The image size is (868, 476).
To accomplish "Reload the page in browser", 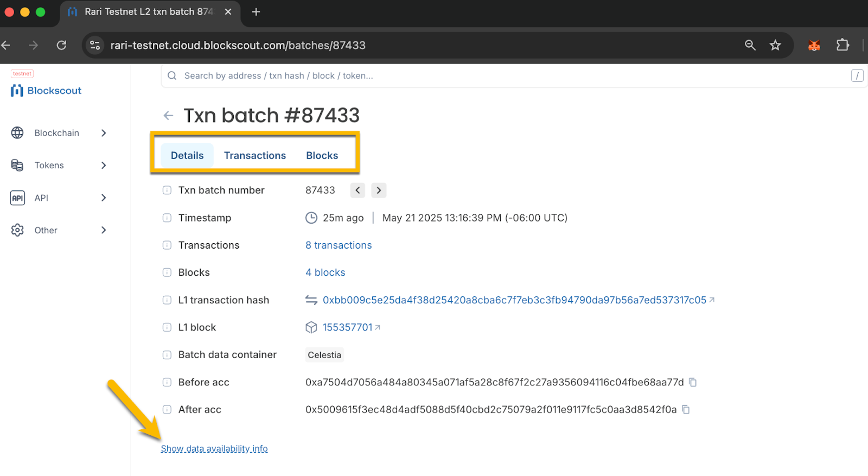I will pyautogui.click(x=62, y=45).
